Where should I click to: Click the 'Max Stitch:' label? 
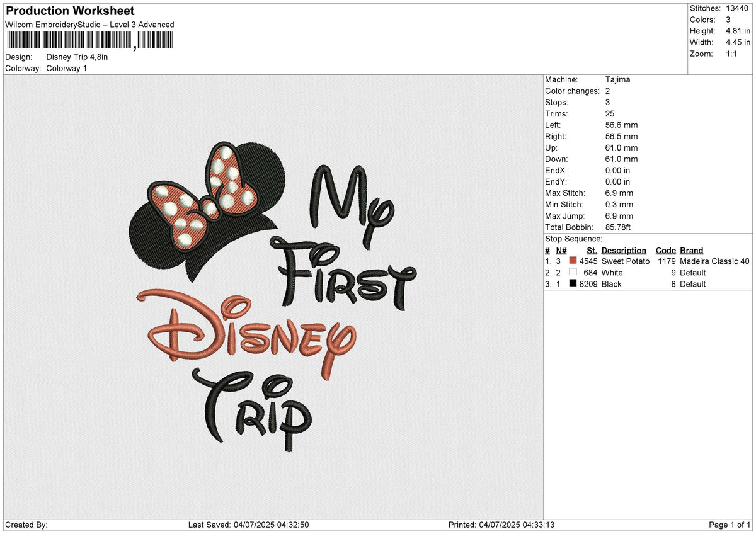pos(565,193)
